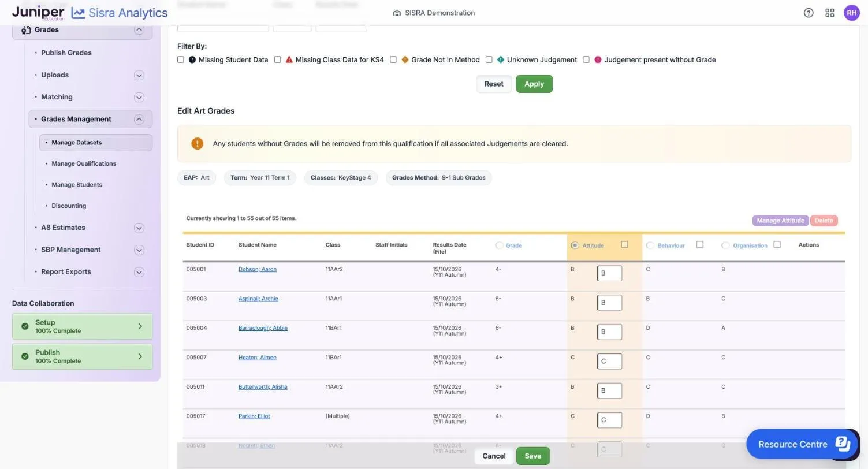Click the orange warning icon in the alert banner
Image resolution: width=868 pixels, height=469 pixels.
pos(197,143)
